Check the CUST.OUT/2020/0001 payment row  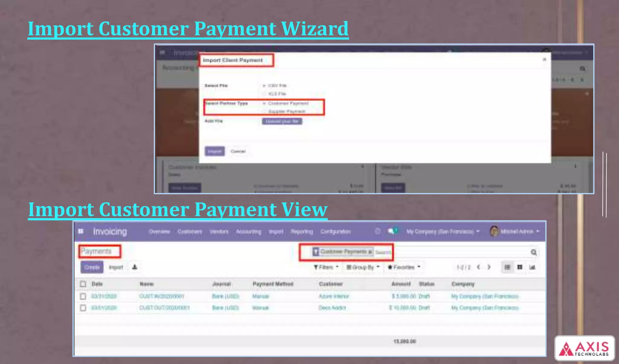tap(83, 308)
